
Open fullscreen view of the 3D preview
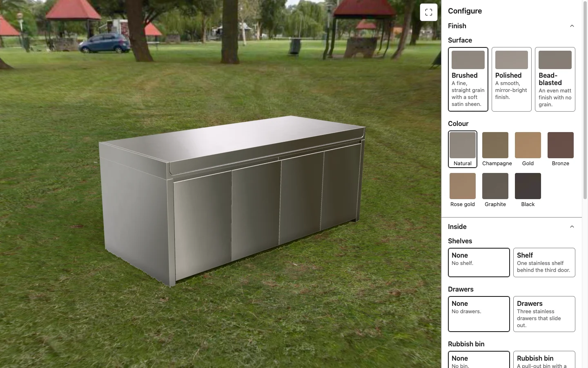429,12
